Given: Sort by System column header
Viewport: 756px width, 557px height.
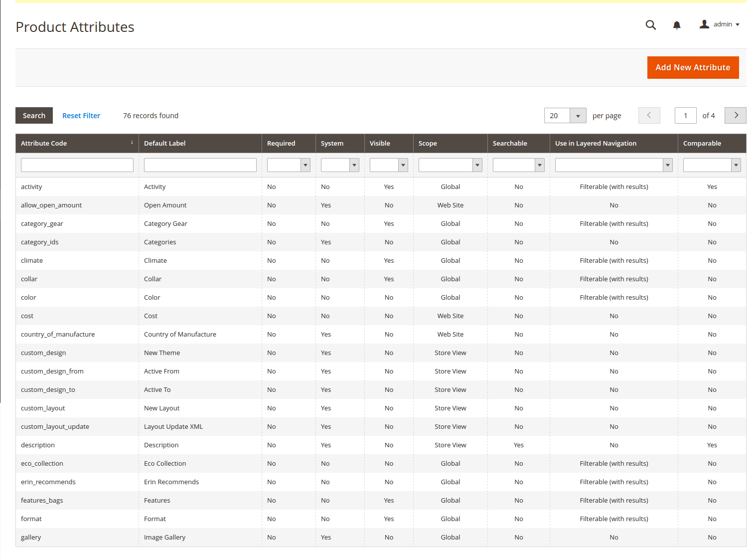Looking at the screenshot, I should click(340, 143).
